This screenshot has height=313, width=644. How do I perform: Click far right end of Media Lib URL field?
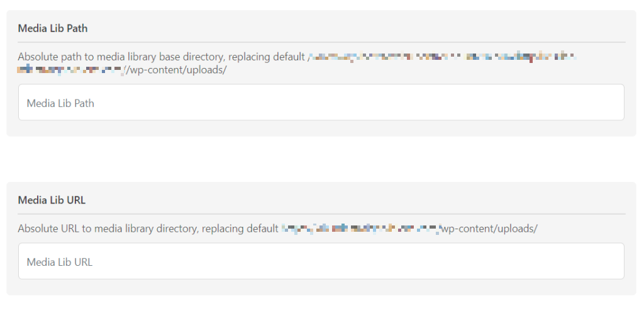click(x=613, y=261)
